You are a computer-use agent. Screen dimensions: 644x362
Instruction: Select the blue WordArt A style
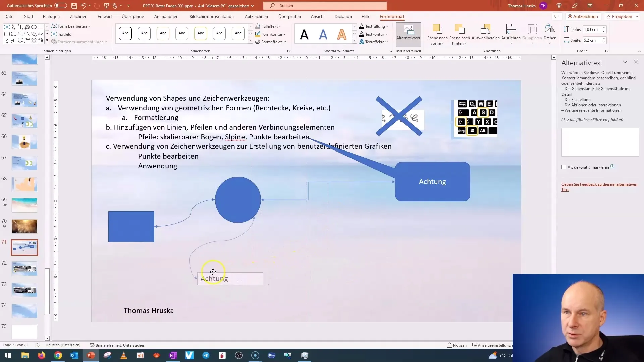323,34
